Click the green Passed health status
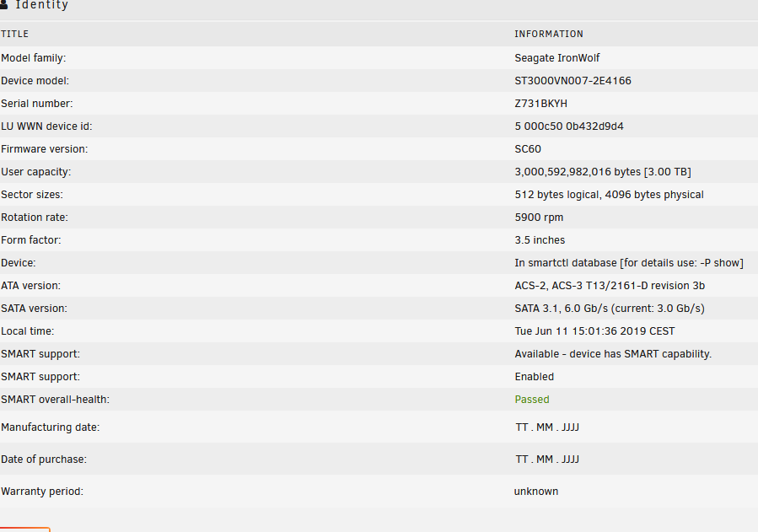Screen dimensions: 758x532 532,399
